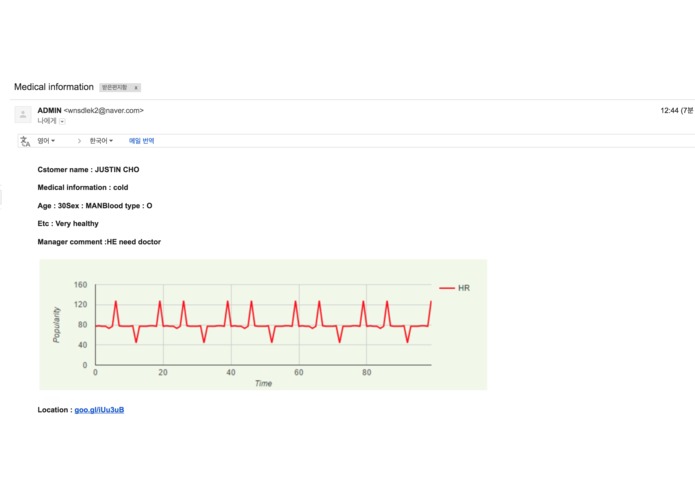This screenshot has height=494, width=695.
Task: Click the 메일 번역 translate message link
Action: tap(141, 141)
